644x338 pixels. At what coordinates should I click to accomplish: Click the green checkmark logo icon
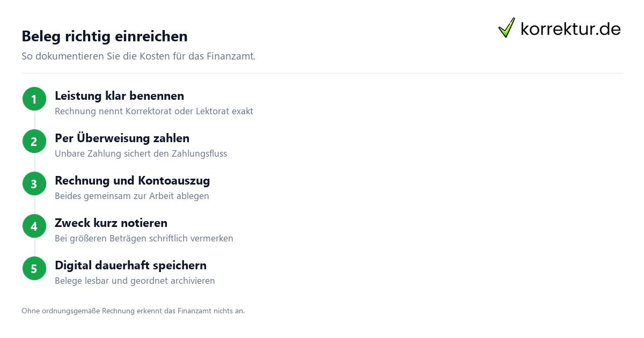(x=507, y=28)
